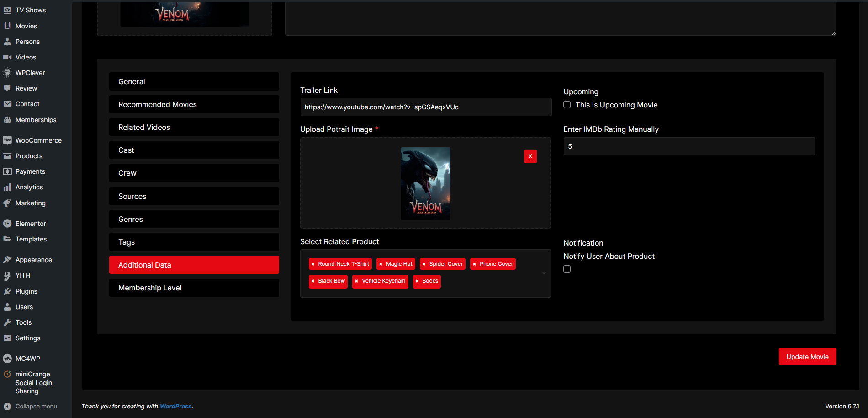Open TV Shows sidebar icon

coord(7,10)
